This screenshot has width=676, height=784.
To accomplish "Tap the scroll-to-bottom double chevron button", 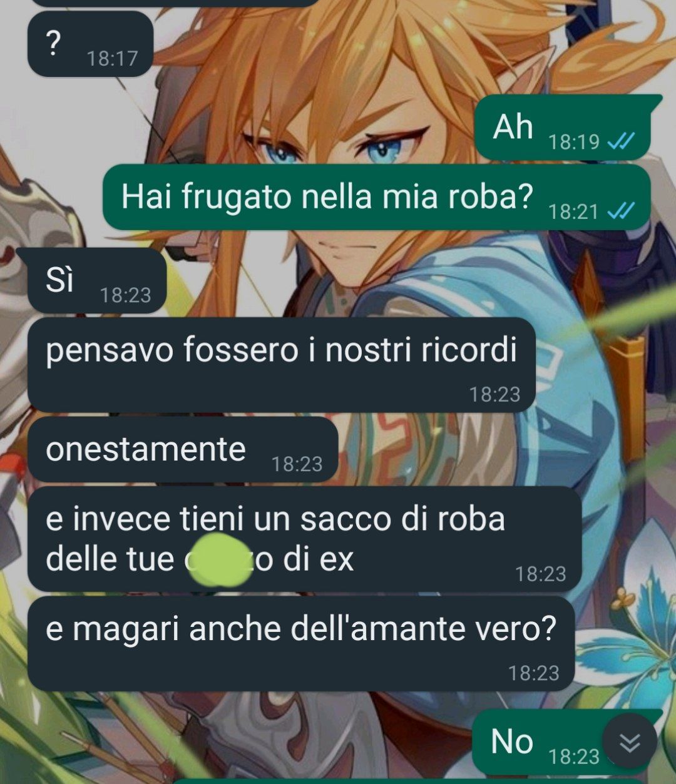I will point(630,741).
